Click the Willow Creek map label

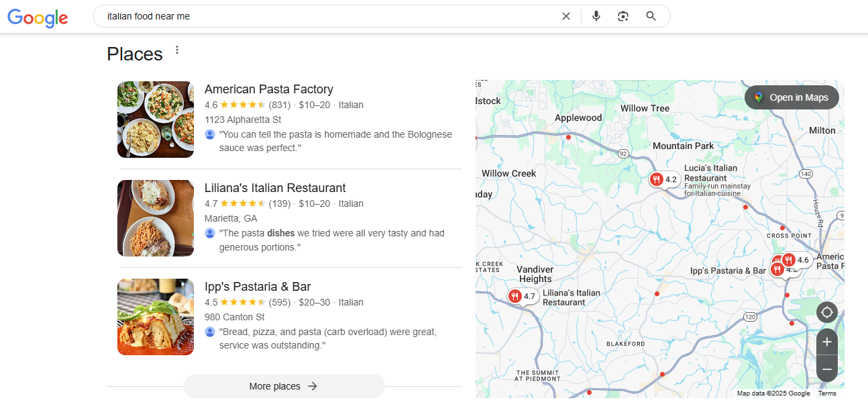coord(509,173)
